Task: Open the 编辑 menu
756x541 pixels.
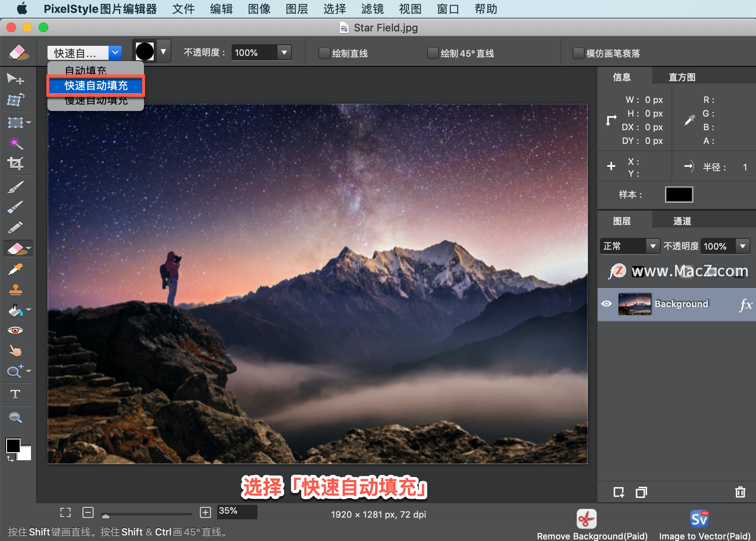Action: point(221,9)
